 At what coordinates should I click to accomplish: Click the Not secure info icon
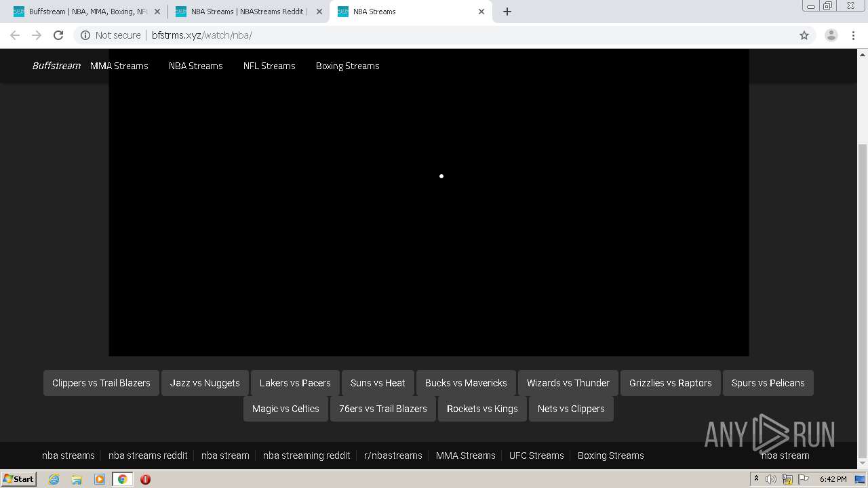coord(85,35)
